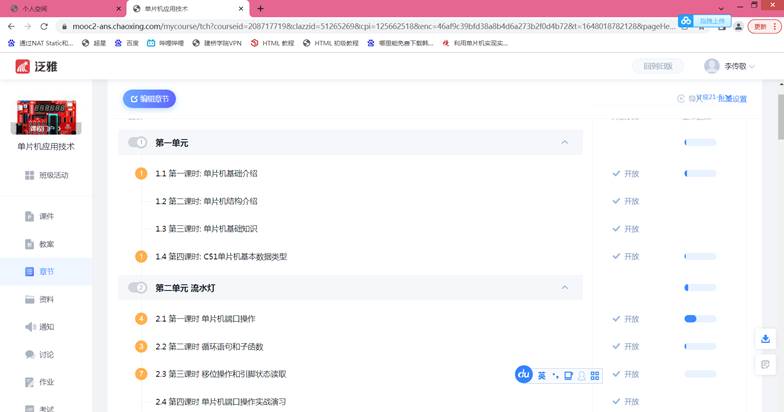This screenshot has height=412, width=784.
Task: Toggle 开放 status for chapter 1.2
Action: pos(626,201)
